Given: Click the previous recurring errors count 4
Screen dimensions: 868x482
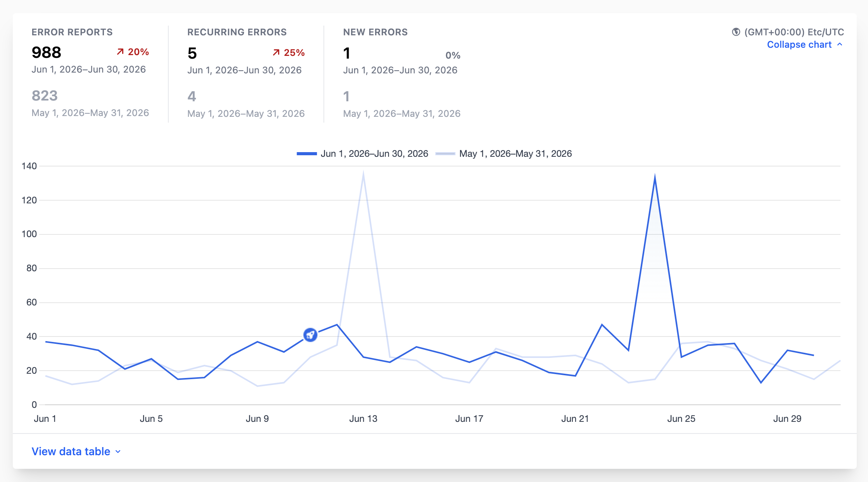Looking at the screenshot, I should (x=192, y=96).
